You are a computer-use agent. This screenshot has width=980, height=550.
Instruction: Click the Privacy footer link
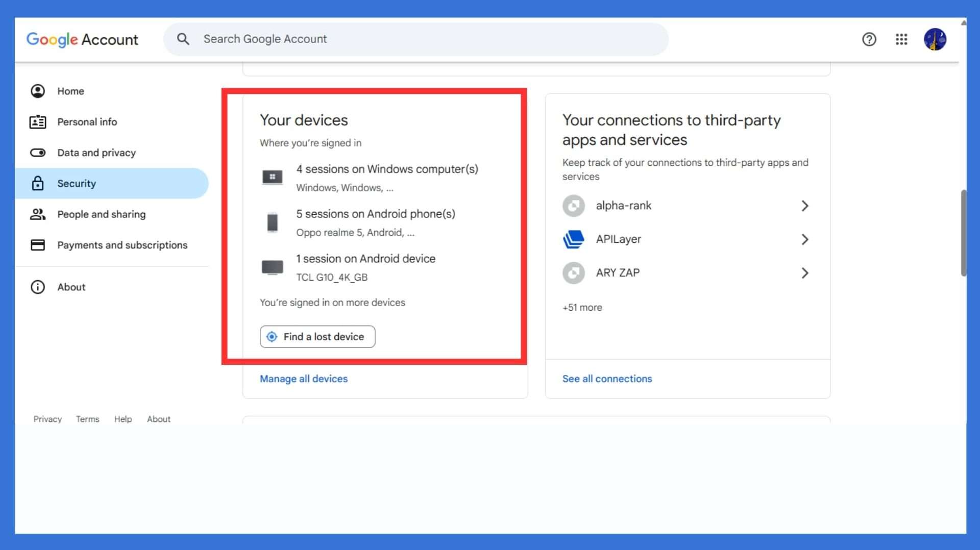pos(47,419)
